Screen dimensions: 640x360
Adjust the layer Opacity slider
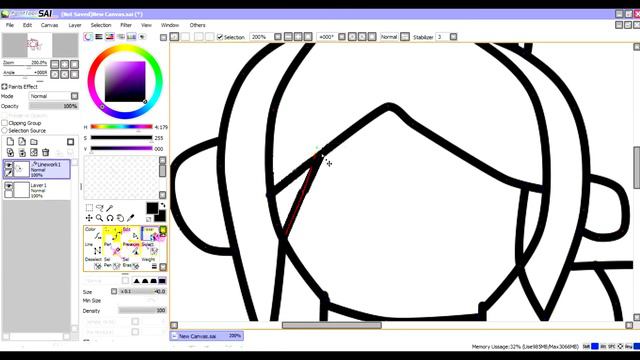53,106
